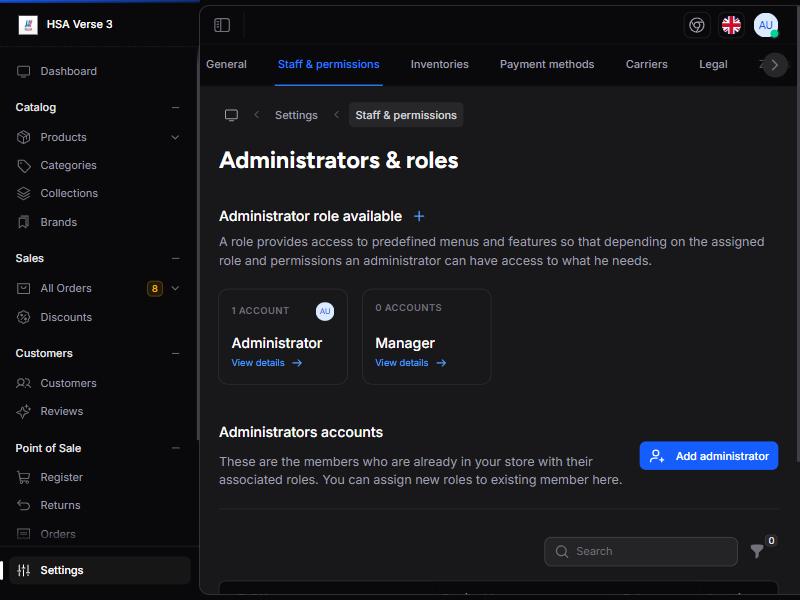Click the Brands bookmark icon
Image resolution: width=800 pixels, height=600 pixels.
coord(23,222)
